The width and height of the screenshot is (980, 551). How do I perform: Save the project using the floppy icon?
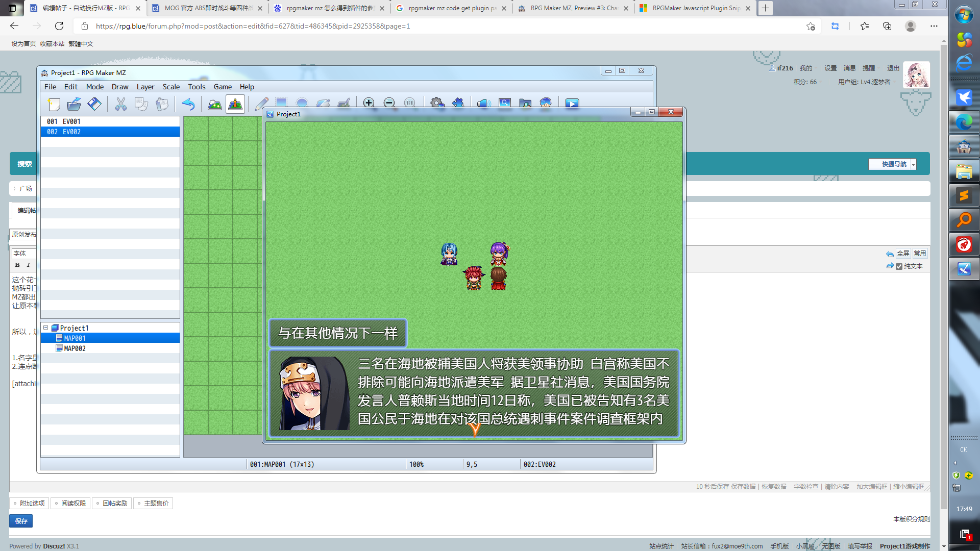[94, 104]
